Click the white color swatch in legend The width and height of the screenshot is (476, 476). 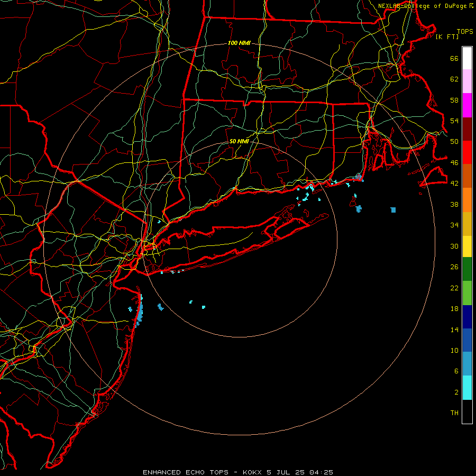[467, 58]
